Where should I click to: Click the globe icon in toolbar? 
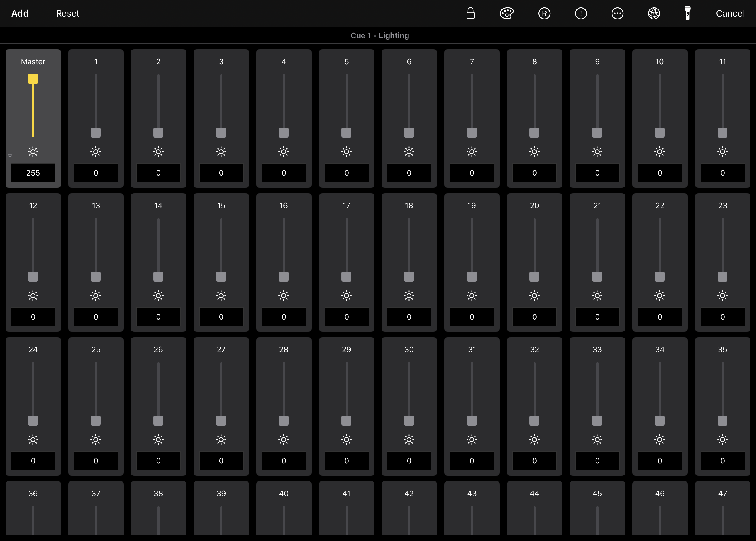pos(654,13)
